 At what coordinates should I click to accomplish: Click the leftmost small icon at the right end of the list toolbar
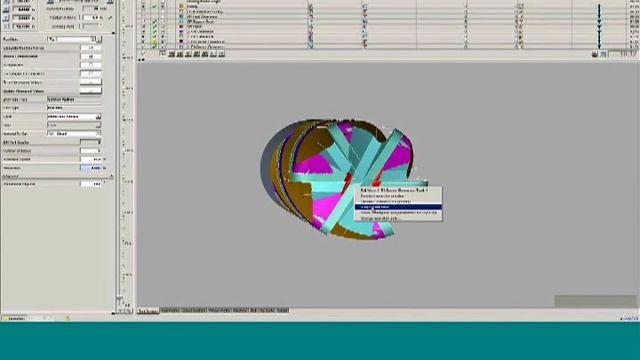tap(595, 54)
